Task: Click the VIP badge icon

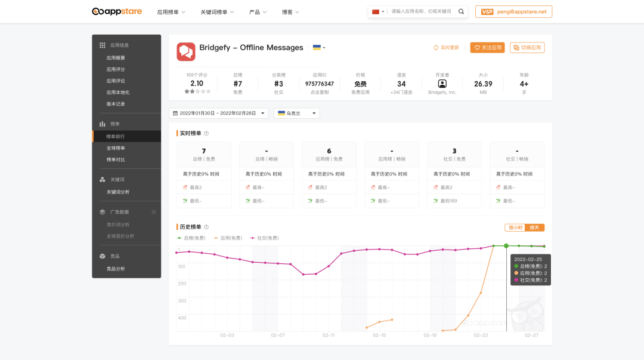Action: 487,11
